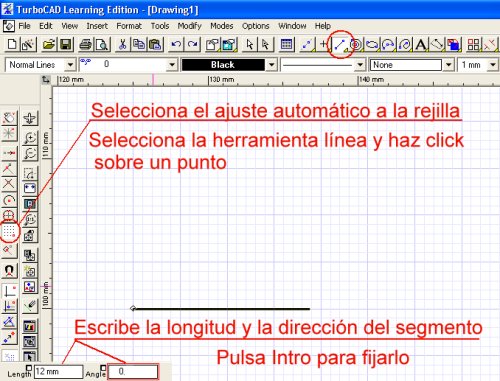The image size is (500, 381).
Task: Click the Cut scissors icon
Action: coord(122,44)
